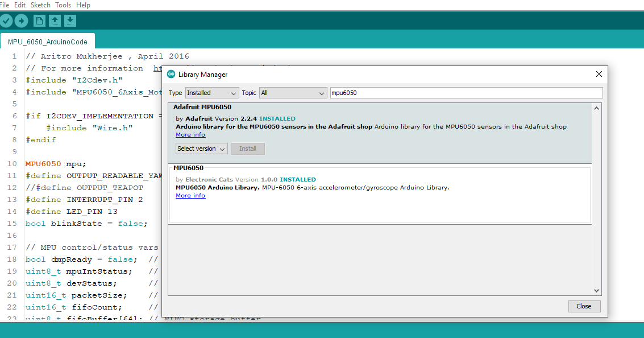Open the Help menu
This screenshot has width=644, height=338.
click(x=83, y=5)
